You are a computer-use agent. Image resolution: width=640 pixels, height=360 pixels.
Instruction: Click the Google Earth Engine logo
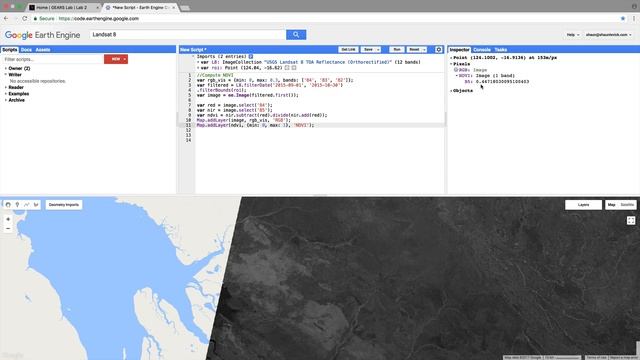tap(42, 35)
